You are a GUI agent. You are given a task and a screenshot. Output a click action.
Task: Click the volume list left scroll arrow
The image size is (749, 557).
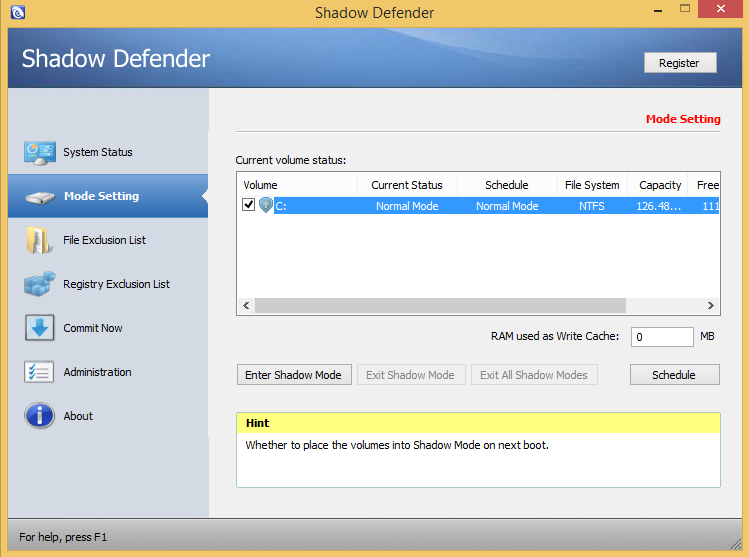click(246, 305)
